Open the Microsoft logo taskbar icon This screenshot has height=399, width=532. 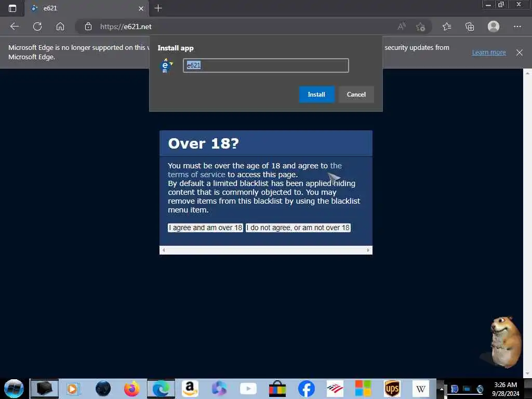(x=363, y=389)
